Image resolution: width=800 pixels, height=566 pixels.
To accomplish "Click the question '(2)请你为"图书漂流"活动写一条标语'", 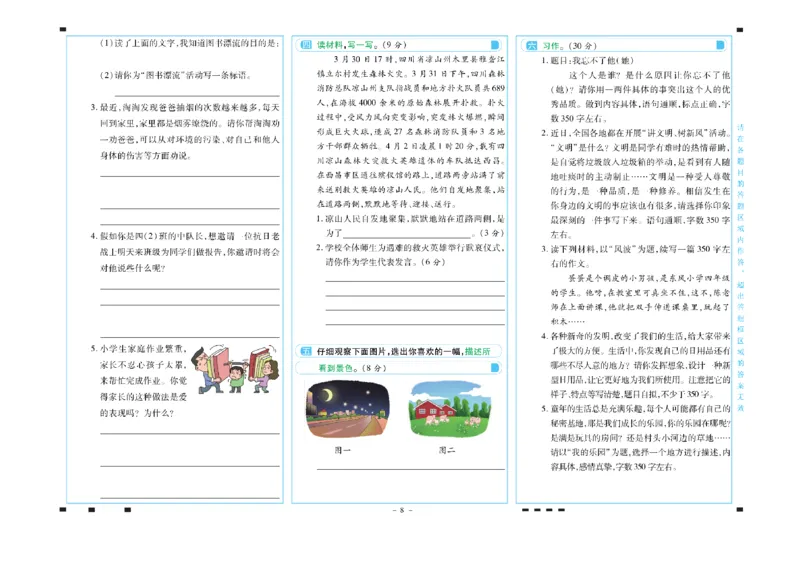I will click(x=176, y=75).
